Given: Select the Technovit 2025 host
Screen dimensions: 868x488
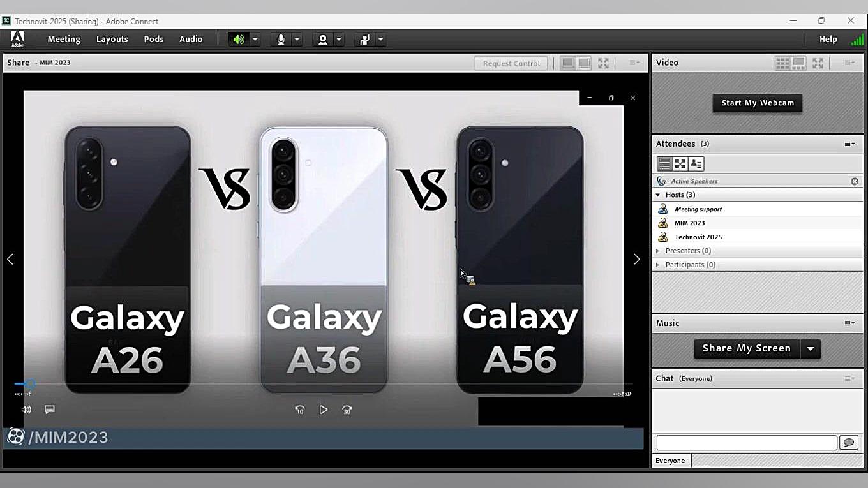Looking at the screenshot, I should [758, 237].
